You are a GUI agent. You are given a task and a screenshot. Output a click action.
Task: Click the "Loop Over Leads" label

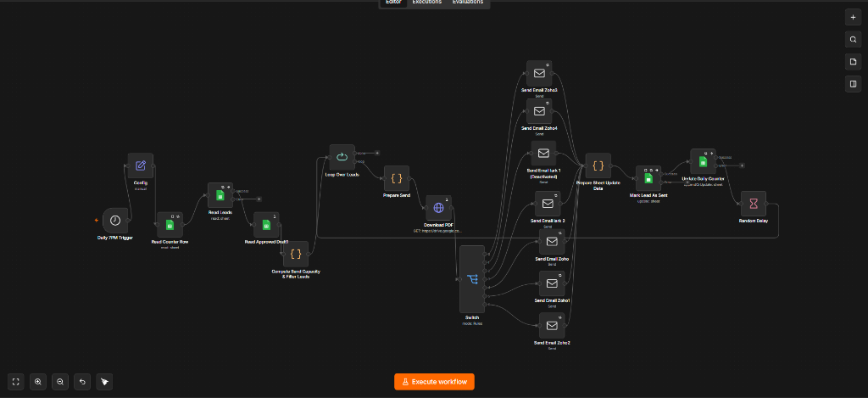[342, 175]
